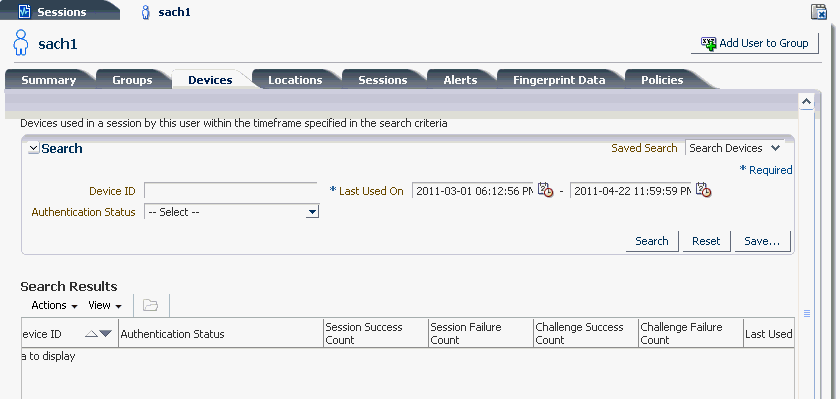
Task: Click the Session Success Count column header
Action: tap(376, 334)
